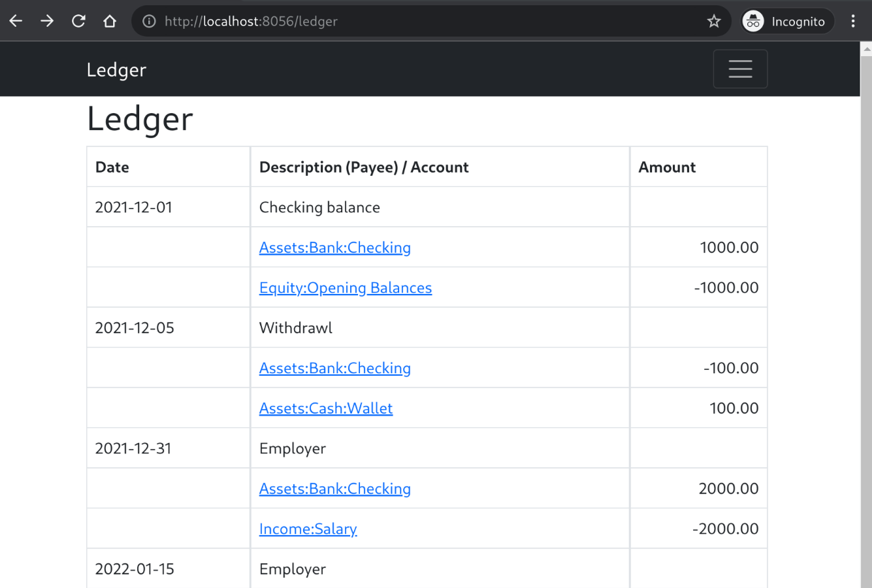Reload the ledger page
The image size is (872, 588).
click(x=78, y=20)
